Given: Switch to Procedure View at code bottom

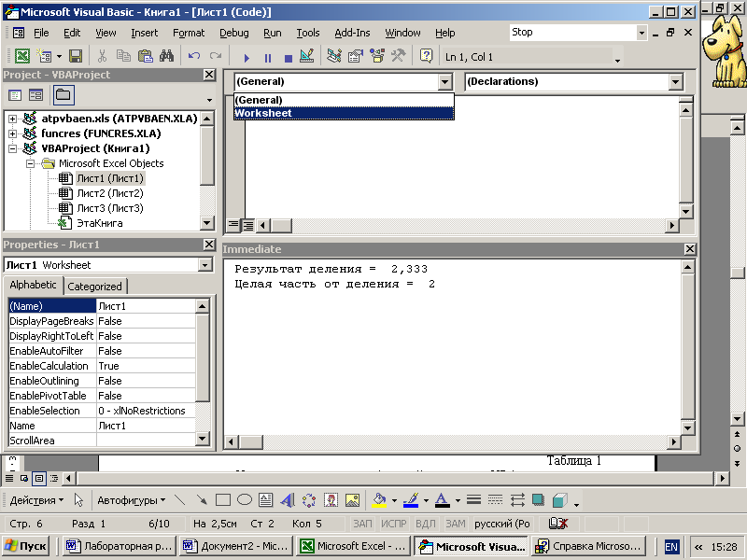Looking at the screenshot, I should (233, 225).
